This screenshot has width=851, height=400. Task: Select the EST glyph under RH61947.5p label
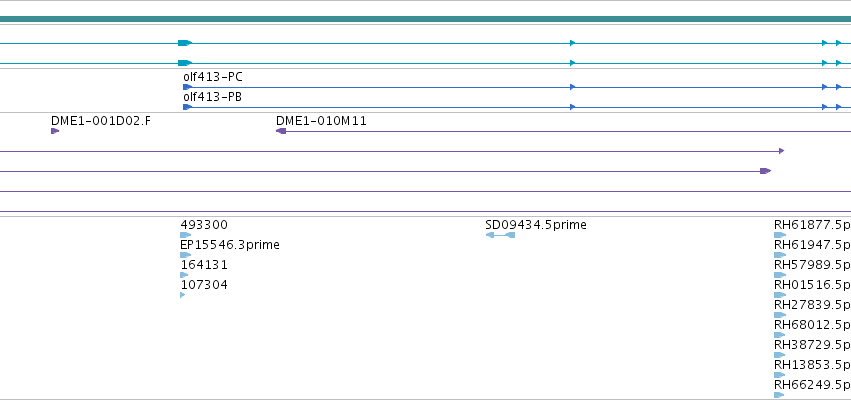[x=780, y=255]
